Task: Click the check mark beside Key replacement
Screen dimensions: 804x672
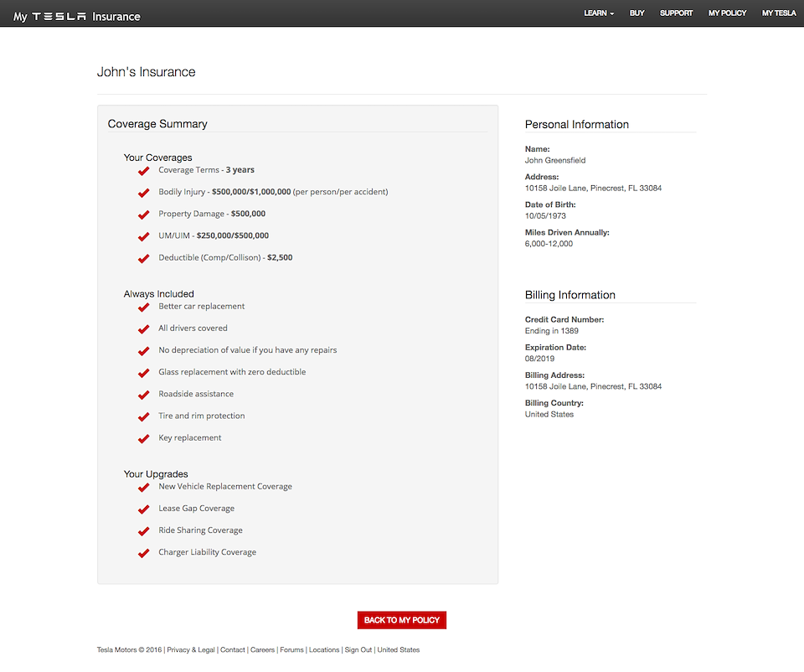Action: pos(143,439)
